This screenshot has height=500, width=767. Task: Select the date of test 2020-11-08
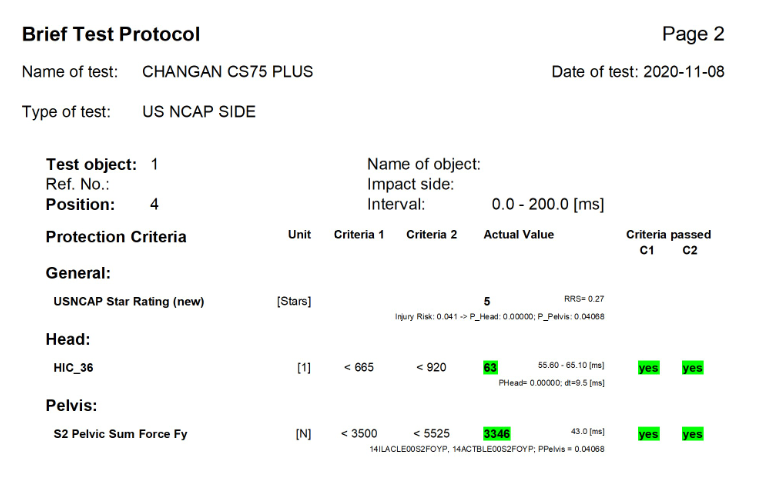(x=638, y=72)
